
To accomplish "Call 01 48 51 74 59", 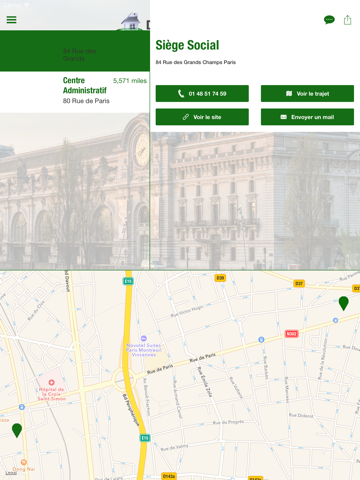I will (x=202, y=94).
